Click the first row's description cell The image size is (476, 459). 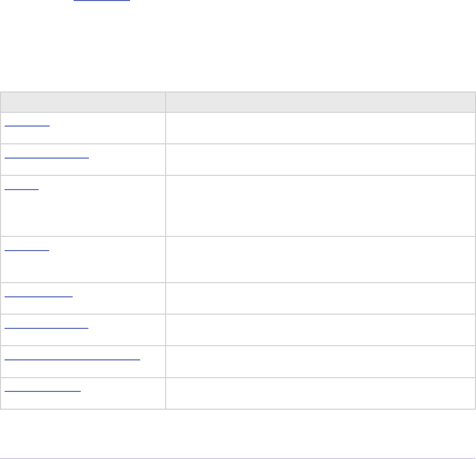pyautogui.click(x=320, y=128)
